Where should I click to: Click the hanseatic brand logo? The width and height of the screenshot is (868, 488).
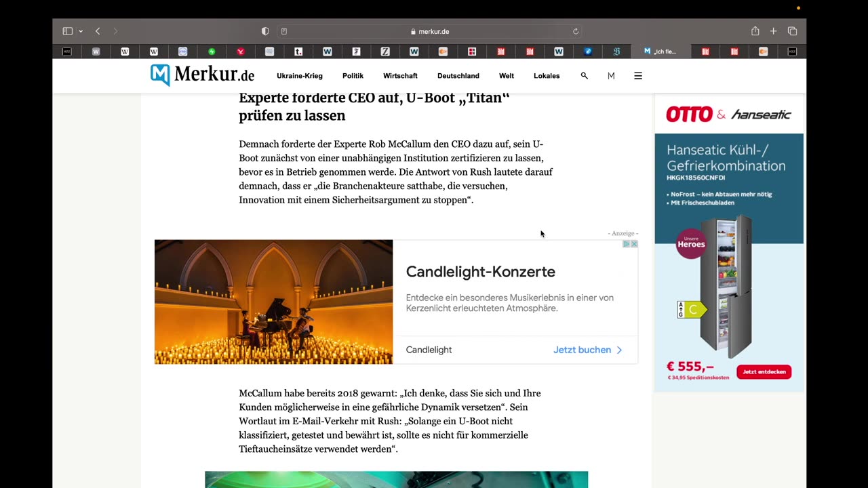click(761, 115)
